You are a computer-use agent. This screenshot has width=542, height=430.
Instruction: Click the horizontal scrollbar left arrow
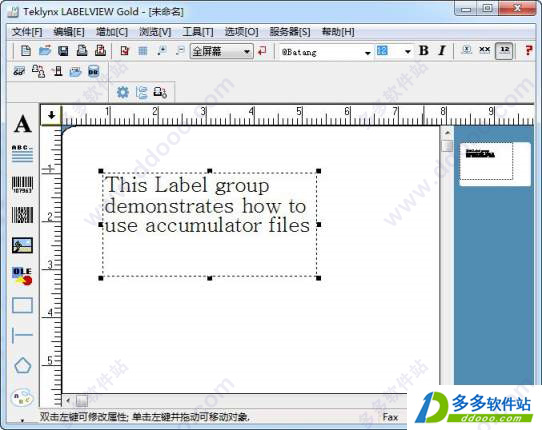68,401
